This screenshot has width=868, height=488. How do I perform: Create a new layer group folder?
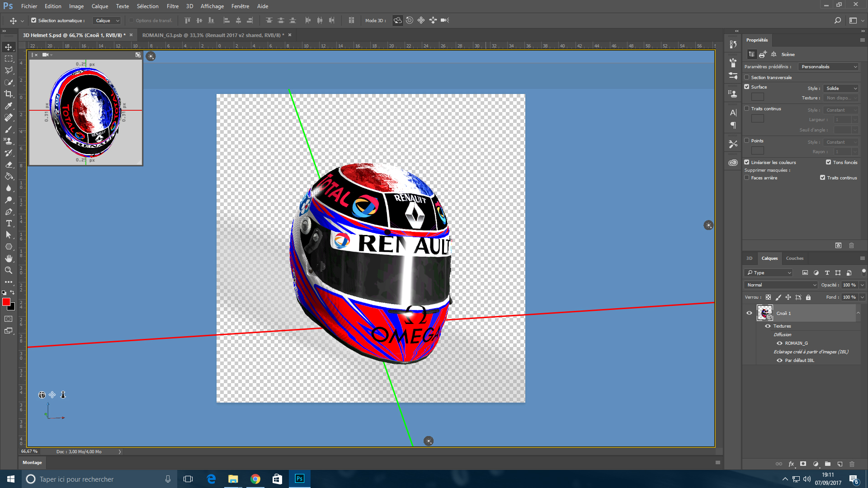[828, 464]
